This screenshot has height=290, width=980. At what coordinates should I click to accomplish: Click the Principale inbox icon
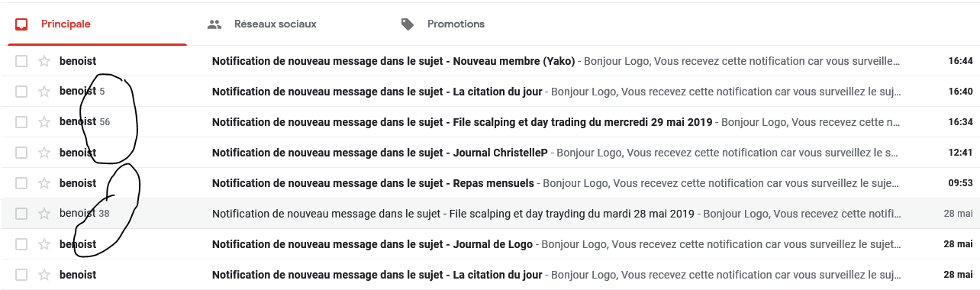[21, 24]
